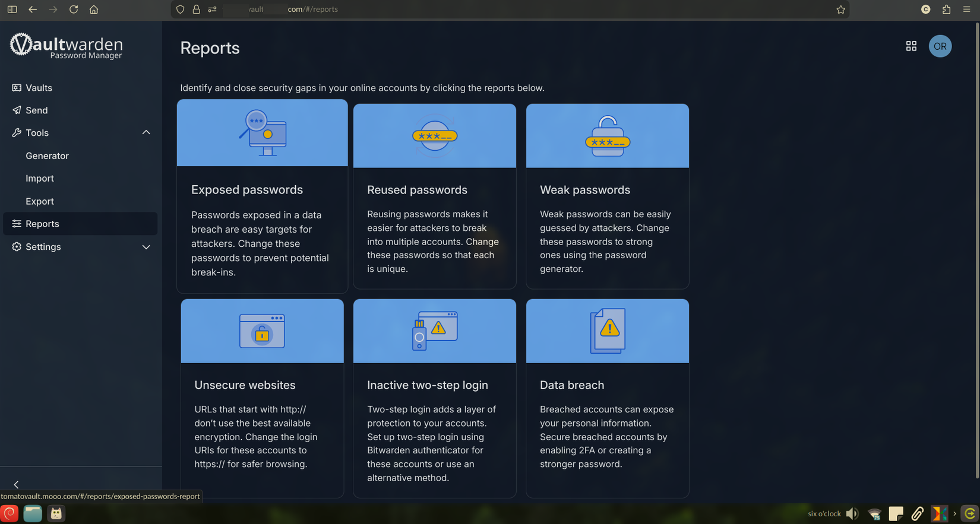
Task: Open the Reused passwords report title
Action: tap(417, 190)
